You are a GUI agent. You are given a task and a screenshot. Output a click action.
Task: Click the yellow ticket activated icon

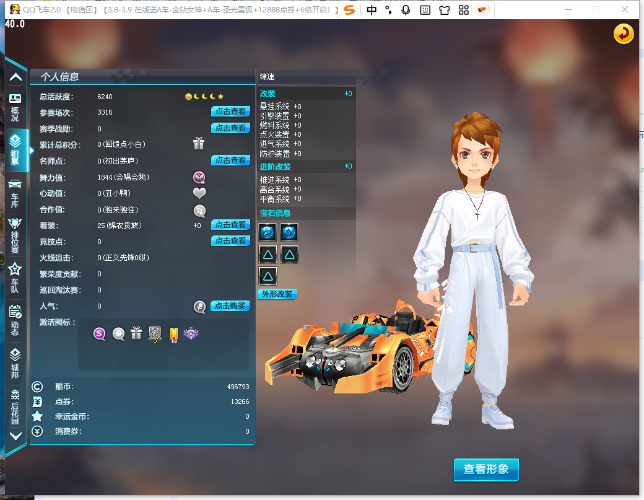(x=174, y=334)
